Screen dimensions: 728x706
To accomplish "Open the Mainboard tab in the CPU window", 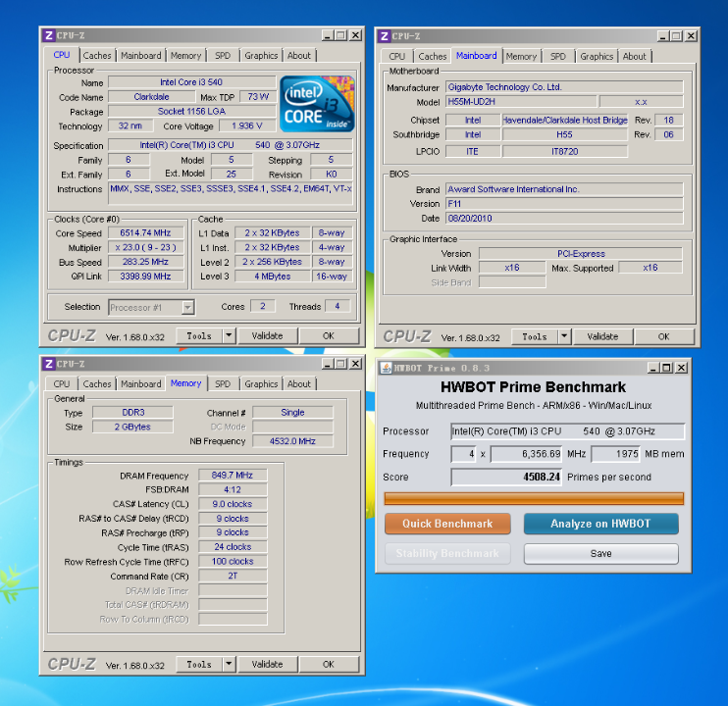I will pos(141,56).
